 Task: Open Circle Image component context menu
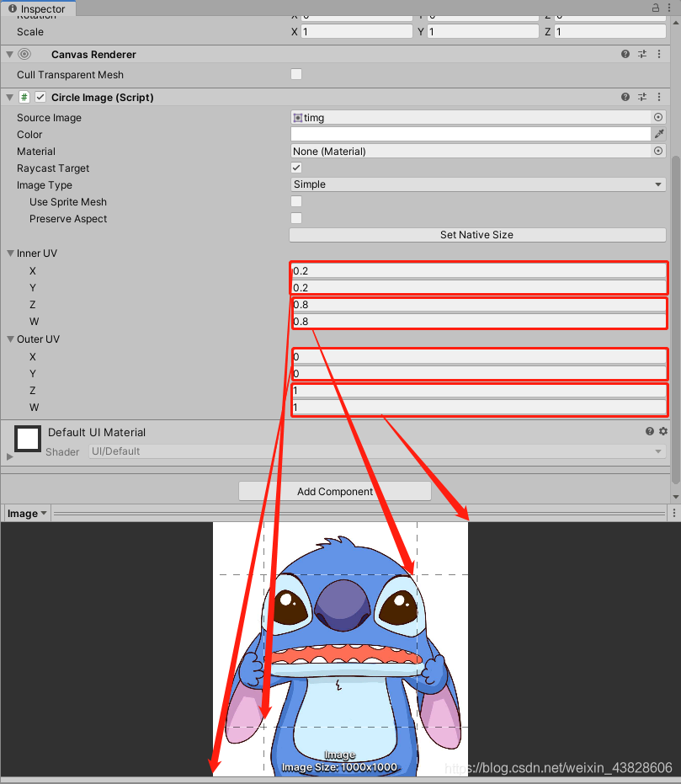pyautogui.click(x=659, y=97)
